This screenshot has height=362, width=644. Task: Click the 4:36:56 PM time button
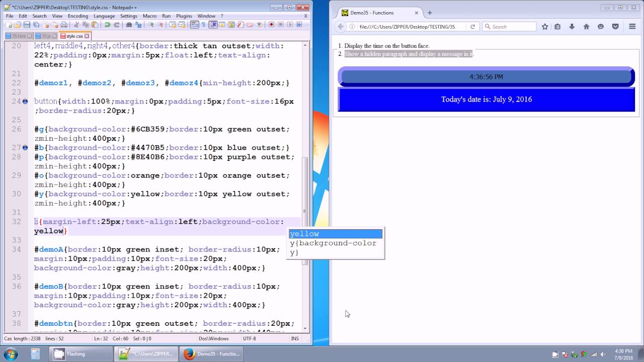pyautogui.click(x=486, y=77)
